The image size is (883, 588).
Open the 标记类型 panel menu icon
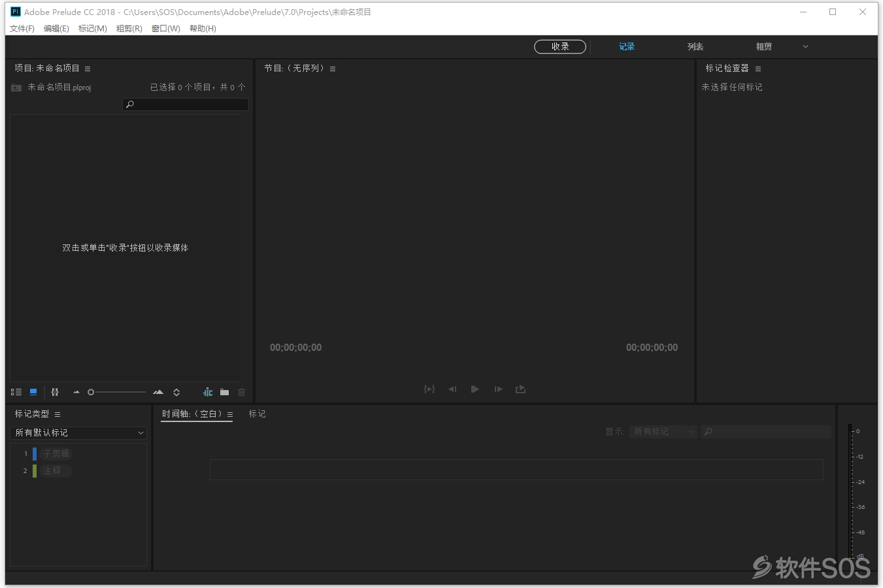[x=58, y=414]
